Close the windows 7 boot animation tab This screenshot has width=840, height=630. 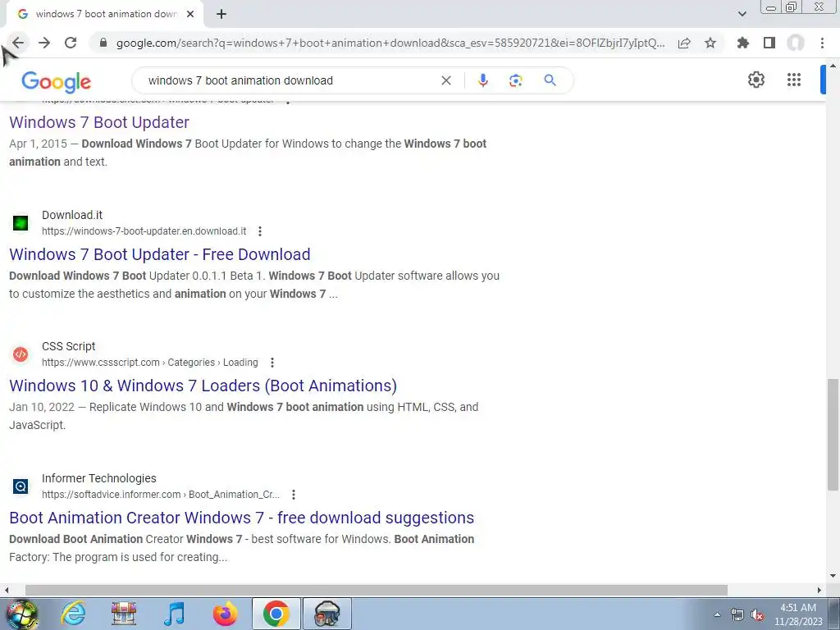(x=190, y=14)
